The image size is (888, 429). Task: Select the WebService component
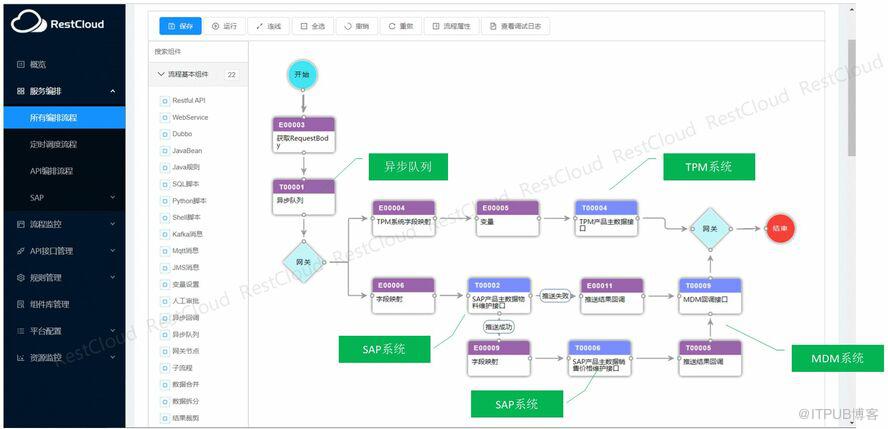(185, 117)
